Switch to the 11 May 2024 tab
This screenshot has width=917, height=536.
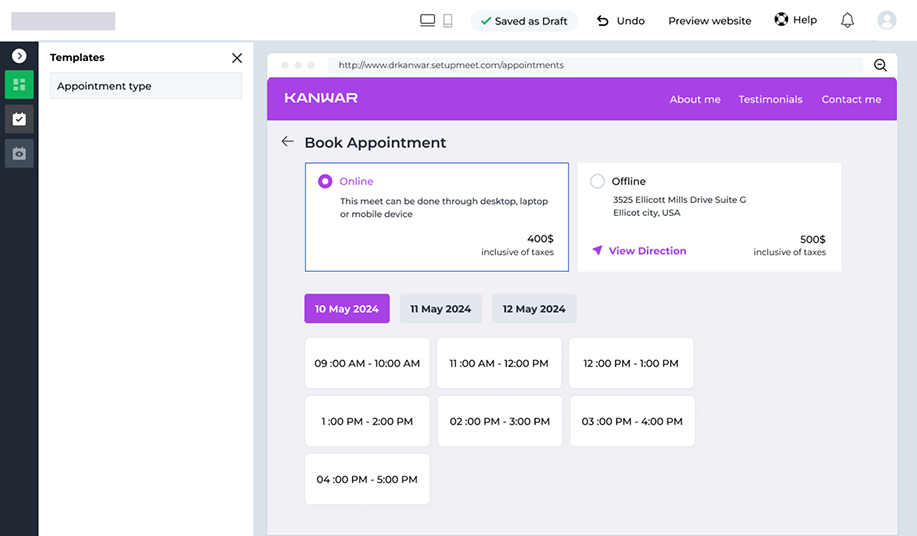pos(440,309)
